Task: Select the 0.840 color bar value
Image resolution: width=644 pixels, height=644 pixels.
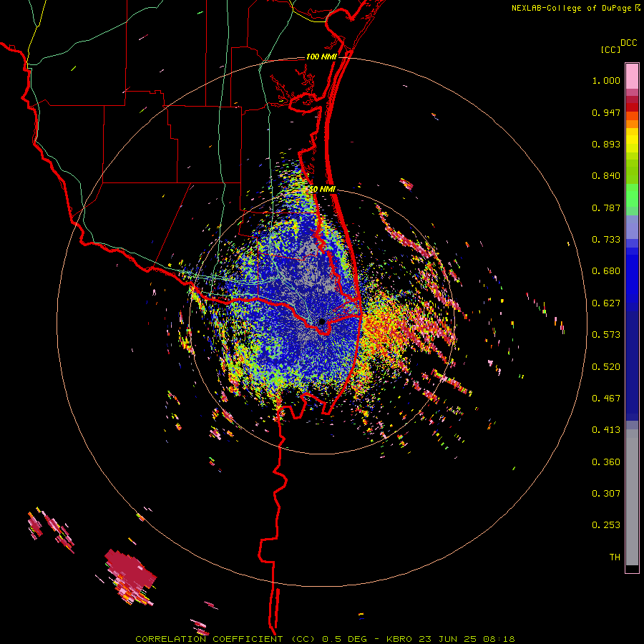Action: [606, 176]
